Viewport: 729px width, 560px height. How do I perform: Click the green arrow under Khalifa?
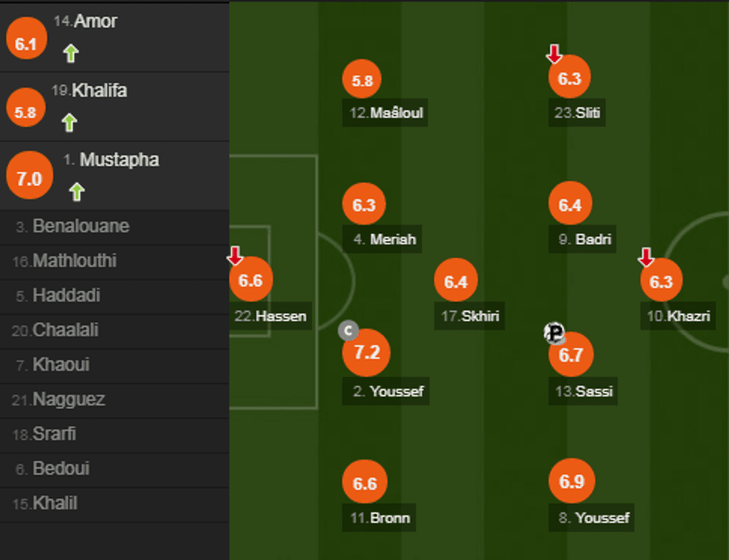click(69, 122)
